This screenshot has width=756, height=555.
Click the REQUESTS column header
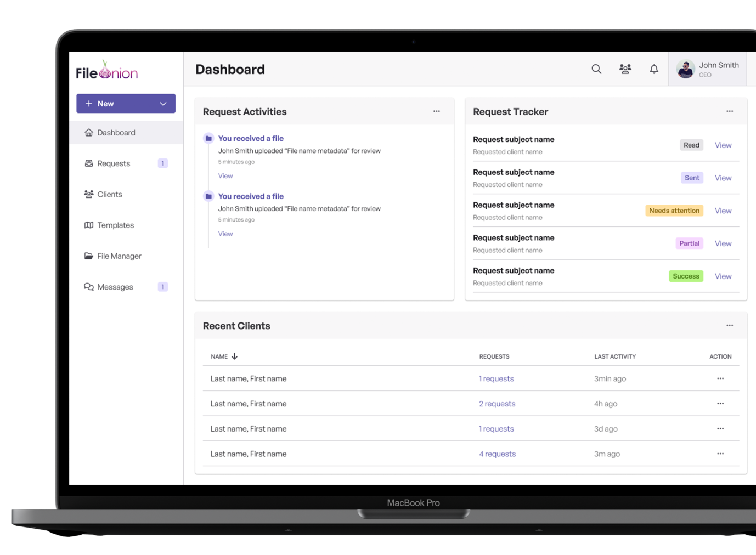click(494, 356)
